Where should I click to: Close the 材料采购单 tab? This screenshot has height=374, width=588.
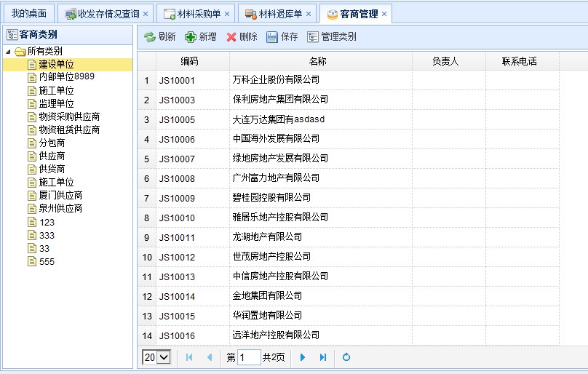227,15
